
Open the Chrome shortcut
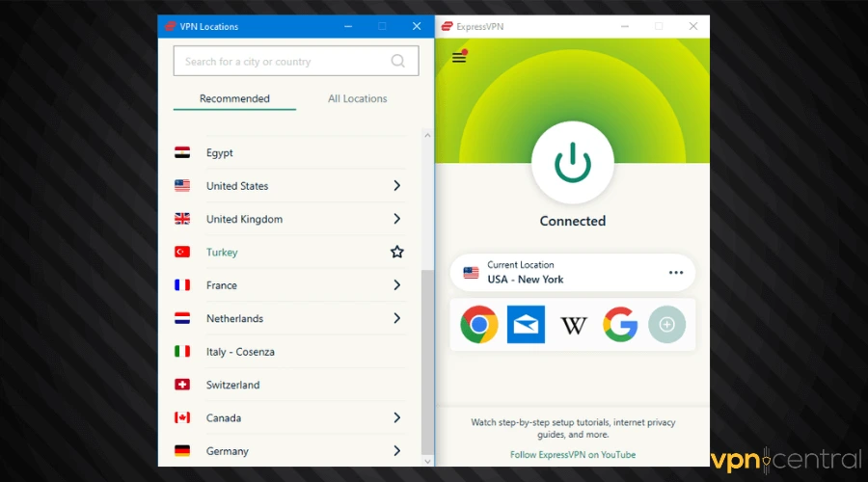click(x=478, y=324)
